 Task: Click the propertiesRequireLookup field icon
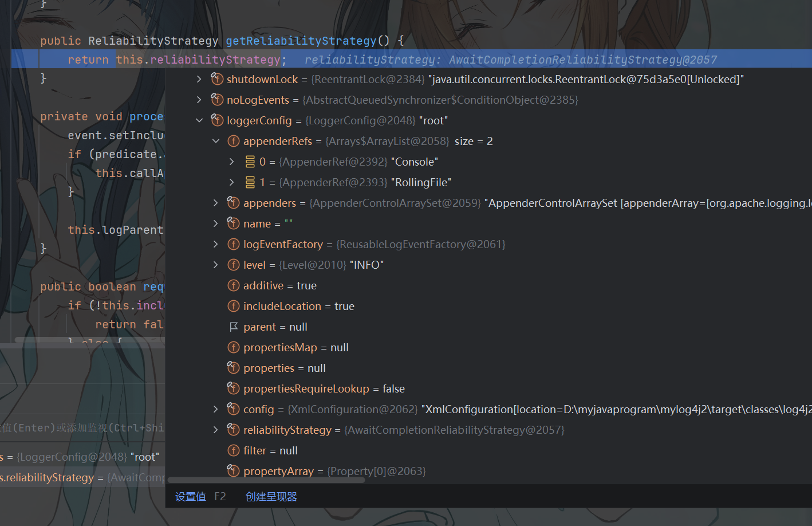pyautogui.click(x=233, y=388)
